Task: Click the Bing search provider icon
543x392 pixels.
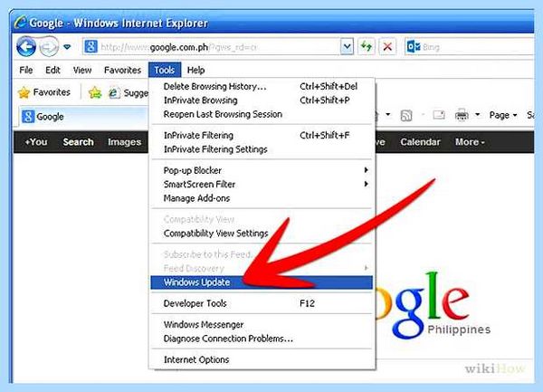Action: tap(414, 46)
